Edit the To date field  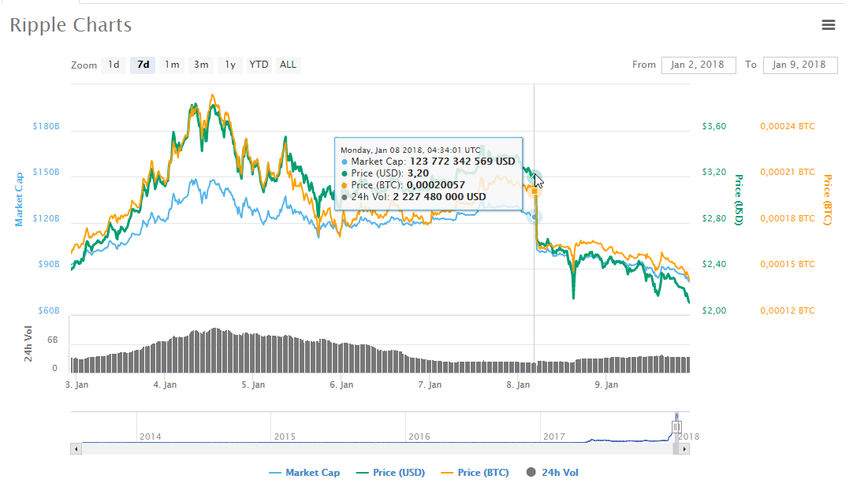point(800,65)
